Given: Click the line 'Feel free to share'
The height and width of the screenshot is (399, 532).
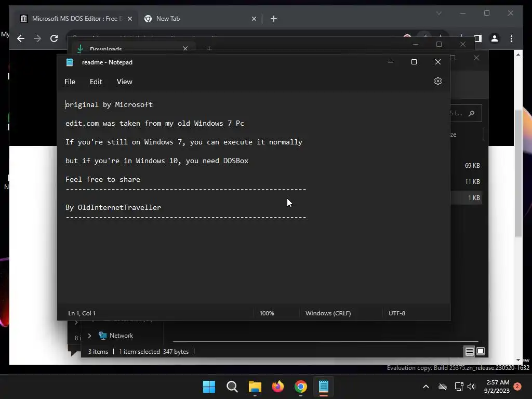Looking at the screenshot, I should pyautogui.click(x=103, y=179).
